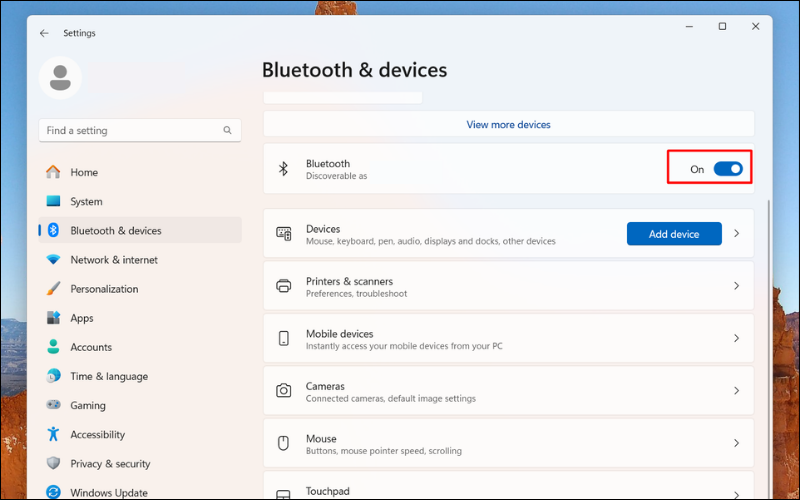Click the Windows Update icon
The image size is (800, 500).
[x=53, y=492]
